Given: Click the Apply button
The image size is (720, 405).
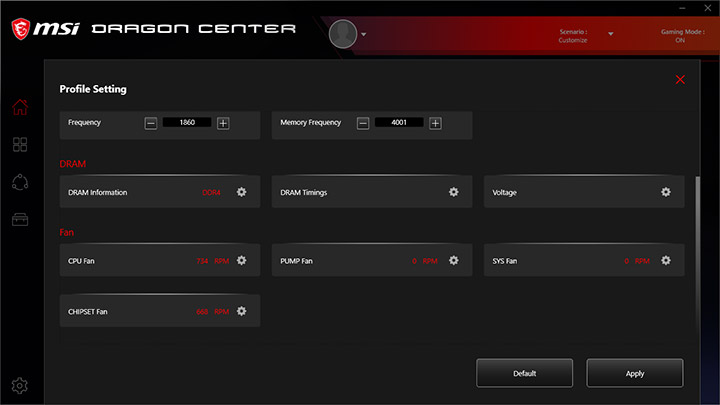Looking at the screenshot, I should click(x=635, y=373).
